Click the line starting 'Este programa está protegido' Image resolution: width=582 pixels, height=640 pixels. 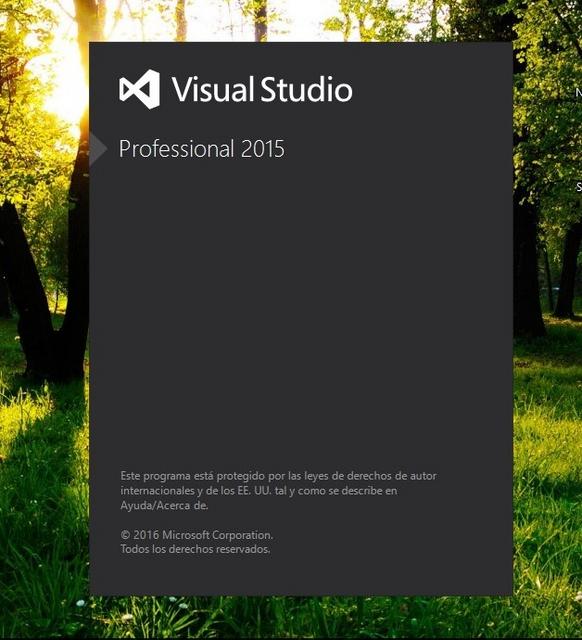click(x=278, y=476)
